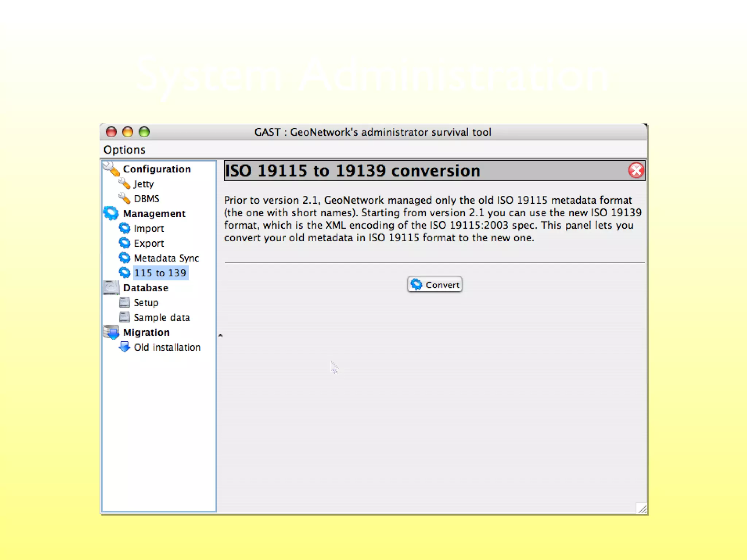This screenshot has height=560, width=747.
Task: Open the Options menu
Action: [x=124, y=150]
